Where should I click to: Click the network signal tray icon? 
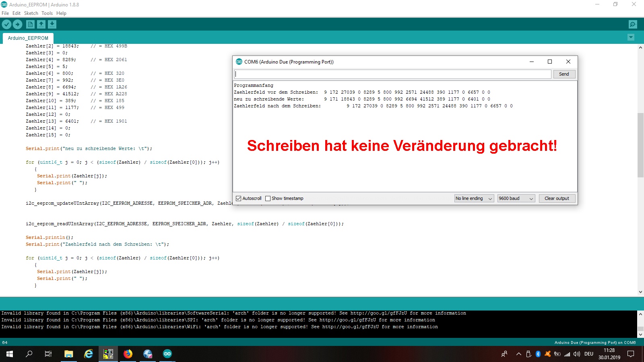coord(567,354)
